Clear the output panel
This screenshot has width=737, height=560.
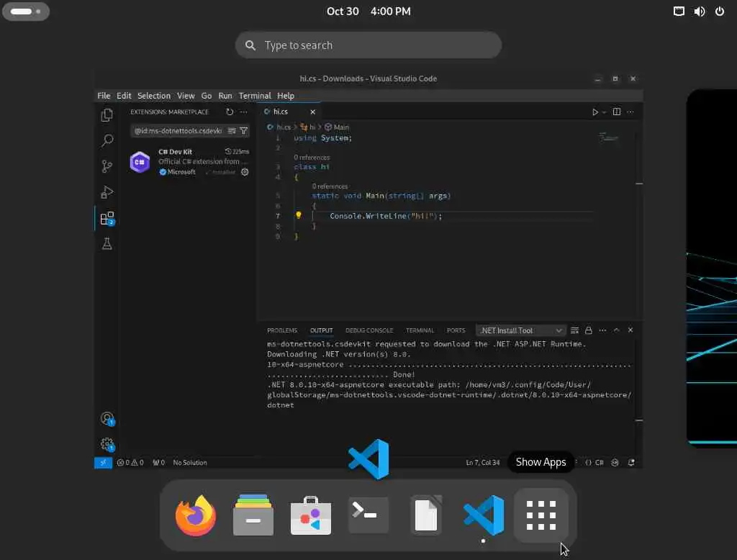click(574, 330)
